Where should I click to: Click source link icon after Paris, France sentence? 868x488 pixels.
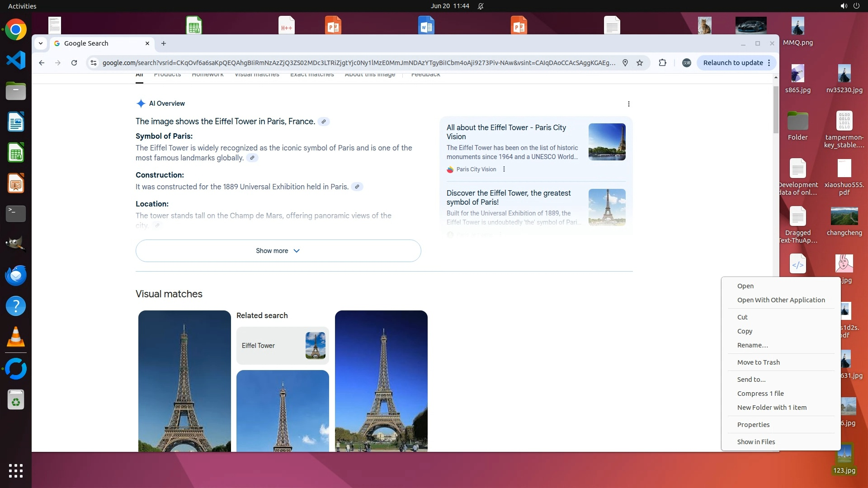click(323, 122)
